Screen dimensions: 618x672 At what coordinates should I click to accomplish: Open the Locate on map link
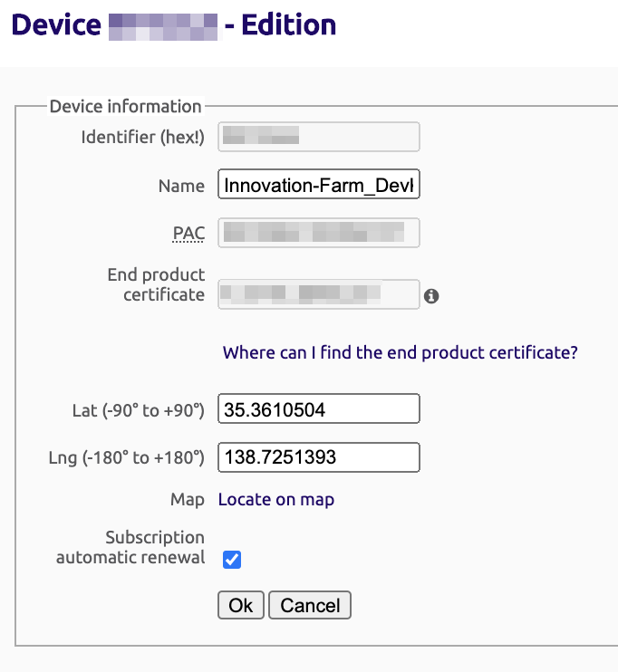(276, 500)
